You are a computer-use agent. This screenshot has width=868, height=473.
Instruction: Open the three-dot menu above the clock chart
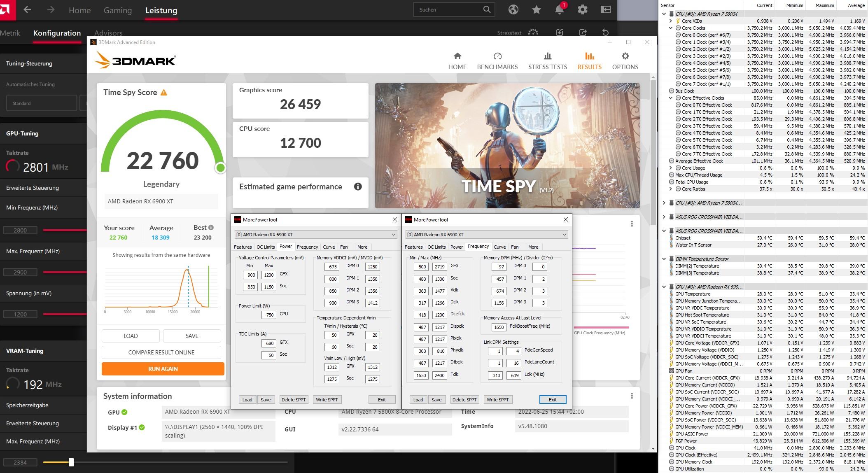[x=632, y=224]
